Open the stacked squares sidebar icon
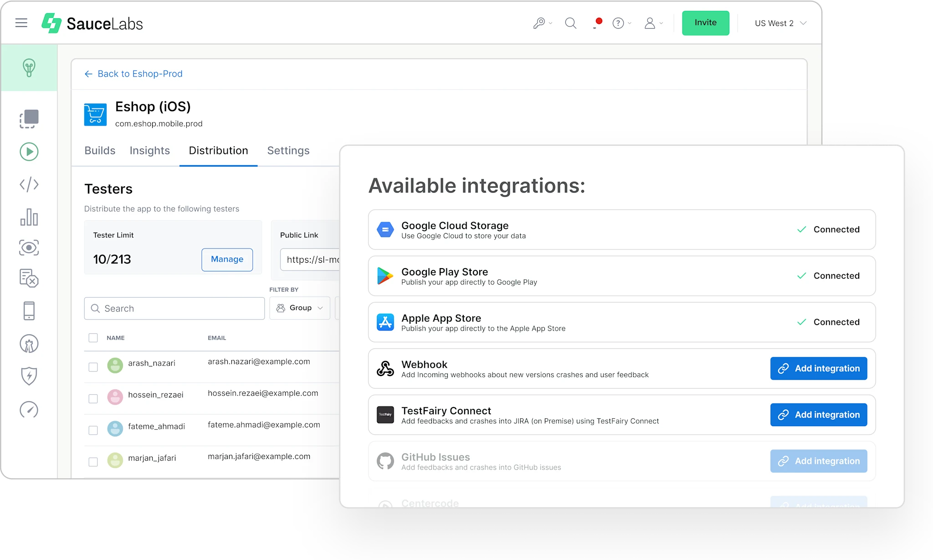The image size is (933, 560). tap(29, 119)
